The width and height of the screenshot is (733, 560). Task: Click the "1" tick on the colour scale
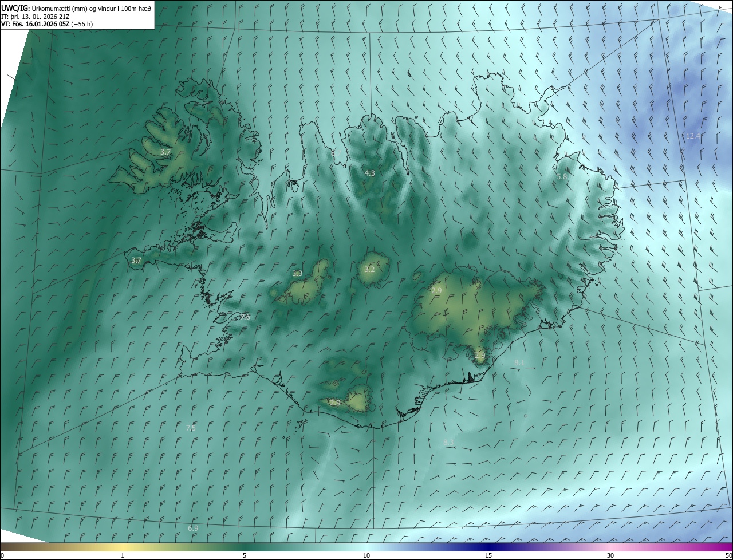coord(123,556)
